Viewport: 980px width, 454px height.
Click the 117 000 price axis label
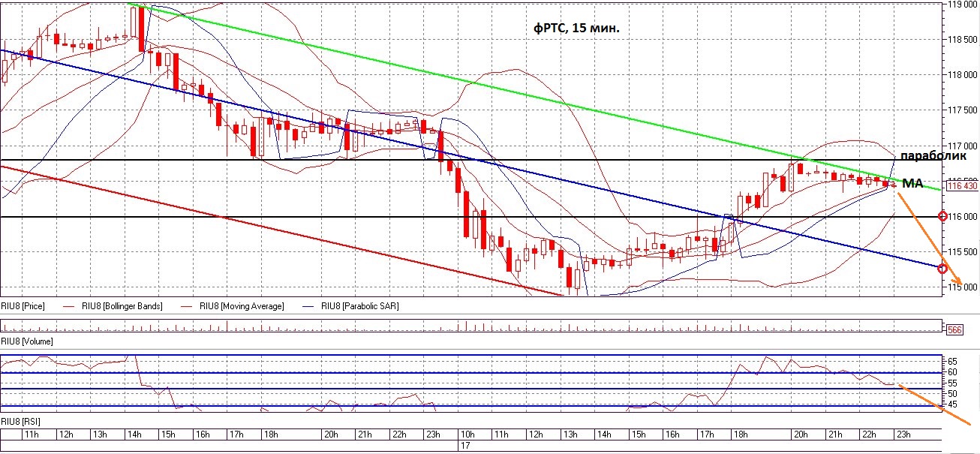pos(963,146)
